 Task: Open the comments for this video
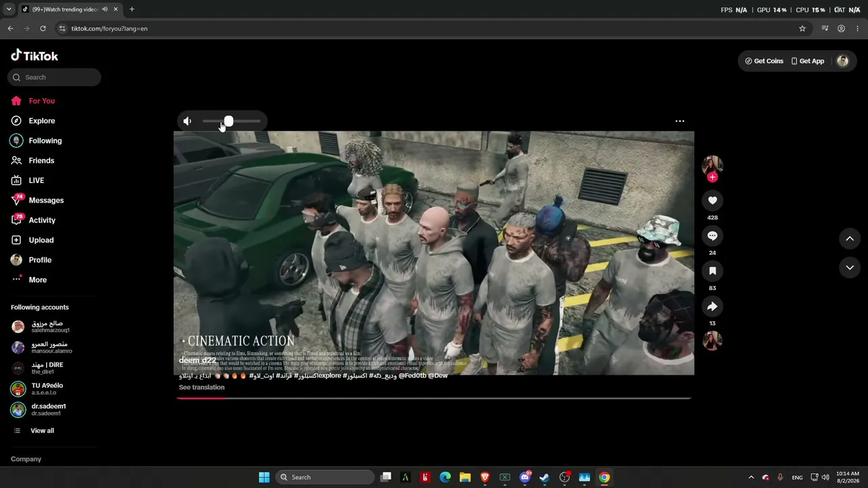coord(712,236)
